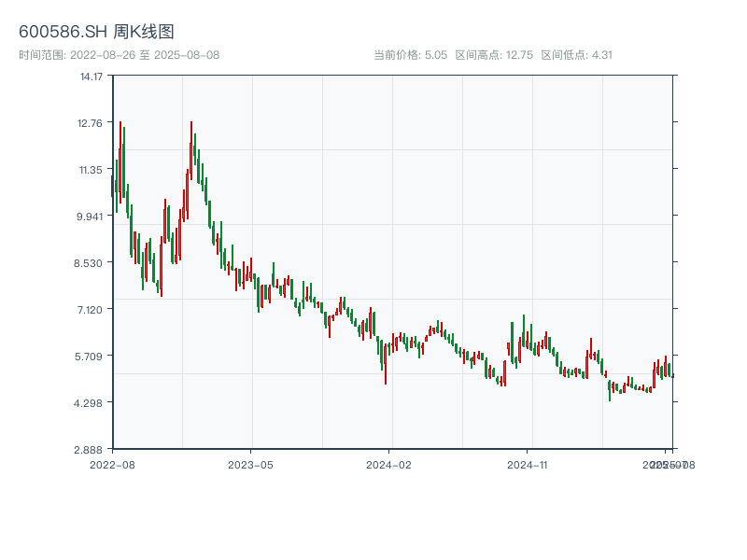Click the overlapping 2025-08 end axis label

(672, 465)
